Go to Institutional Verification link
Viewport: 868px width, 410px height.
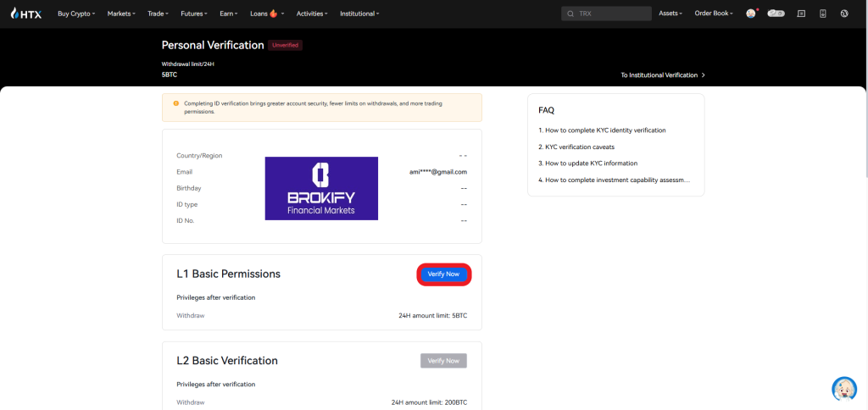pos(662,75)
